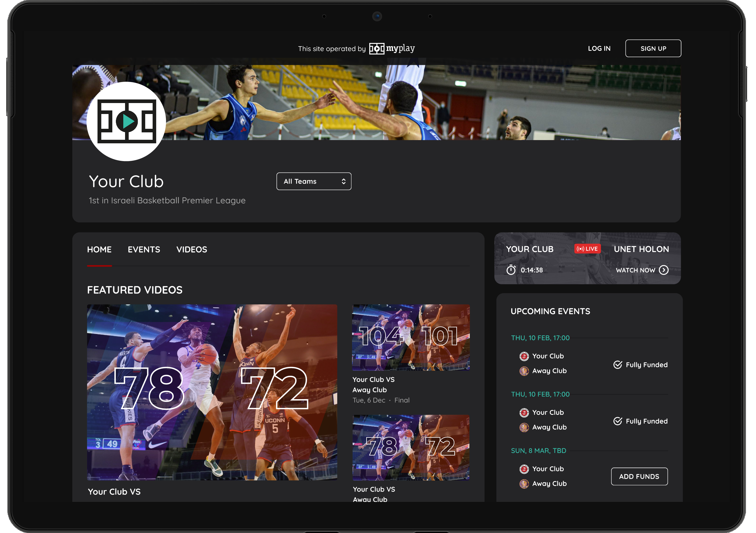This screenshot has height=533, width=756.
Task: Click the LIVE broadcast indicator icon
Action: coord(587,249)
